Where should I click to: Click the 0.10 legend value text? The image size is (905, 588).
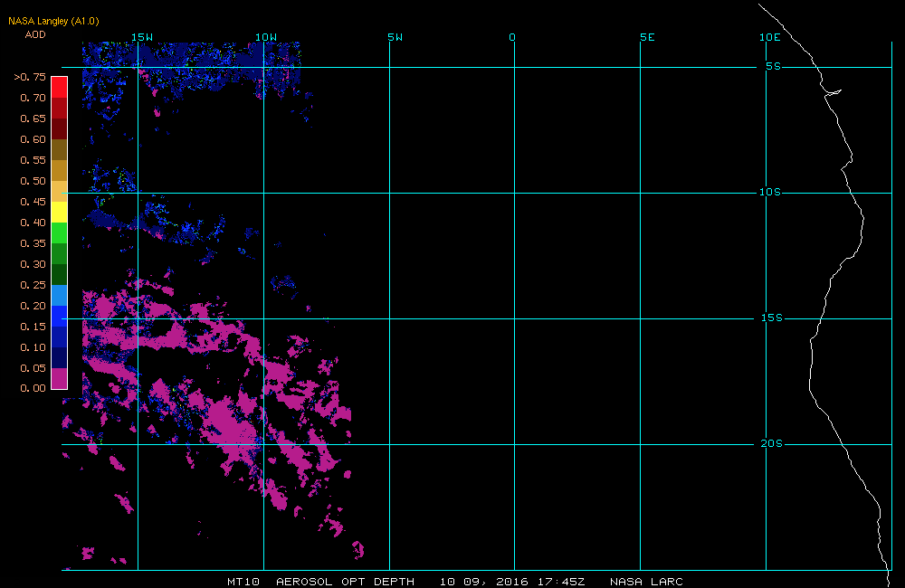[33, 347]
